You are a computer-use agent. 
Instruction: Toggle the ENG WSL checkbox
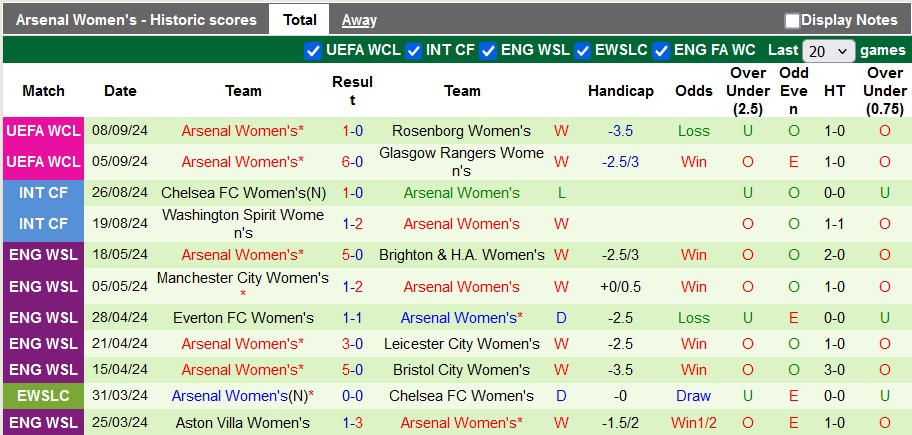pos(488,50)
